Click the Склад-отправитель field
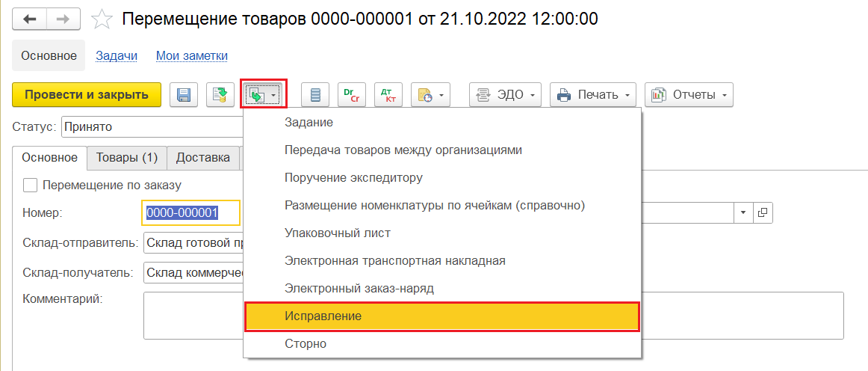 tap(193, 243)
